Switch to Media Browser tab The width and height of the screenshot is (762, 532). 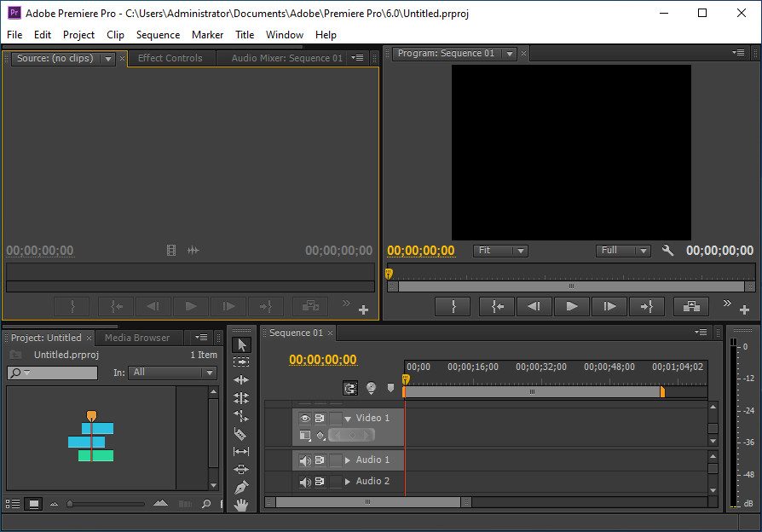click(x=137, y=338)
